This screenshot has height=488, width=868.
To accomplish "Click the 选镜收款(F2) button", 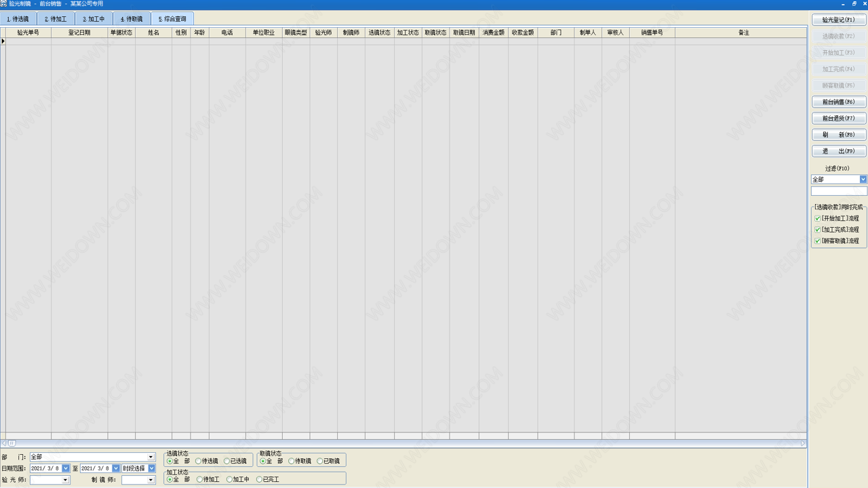I will point(839,37).
